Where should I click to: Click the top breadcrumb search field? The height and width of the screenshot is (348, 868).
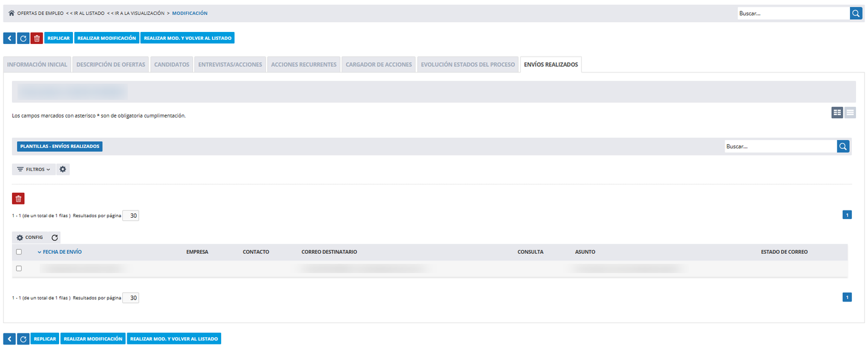[794, 13]
